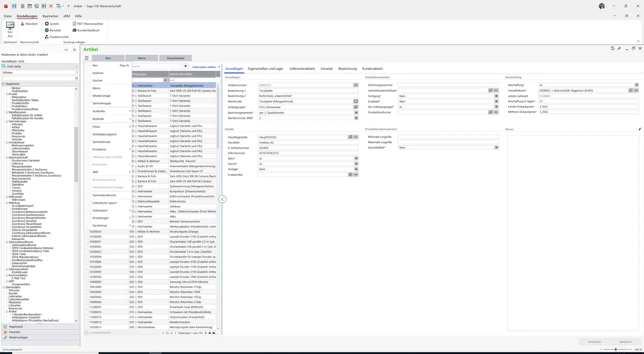Open Benutzer settings in the ribbon

pos(54,31)
